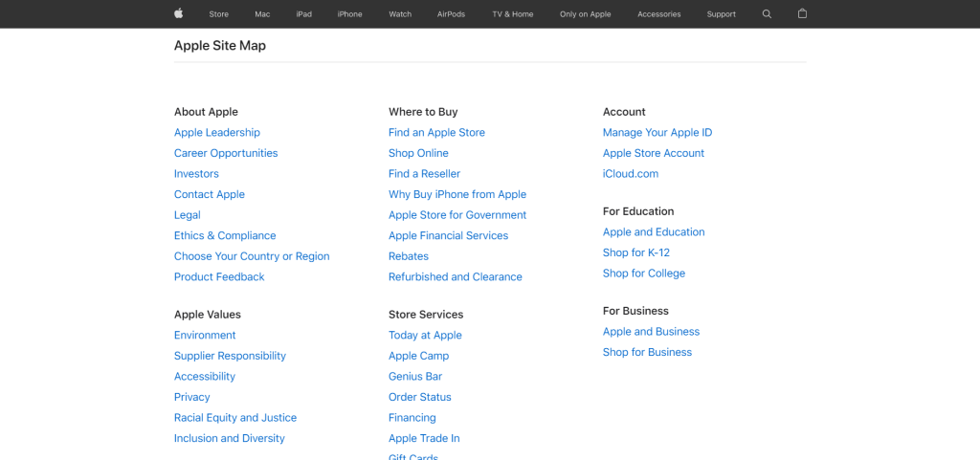The image size is (980, 460).
Task: Go to Mac in navigation bar
Action: tap(262, 13)
